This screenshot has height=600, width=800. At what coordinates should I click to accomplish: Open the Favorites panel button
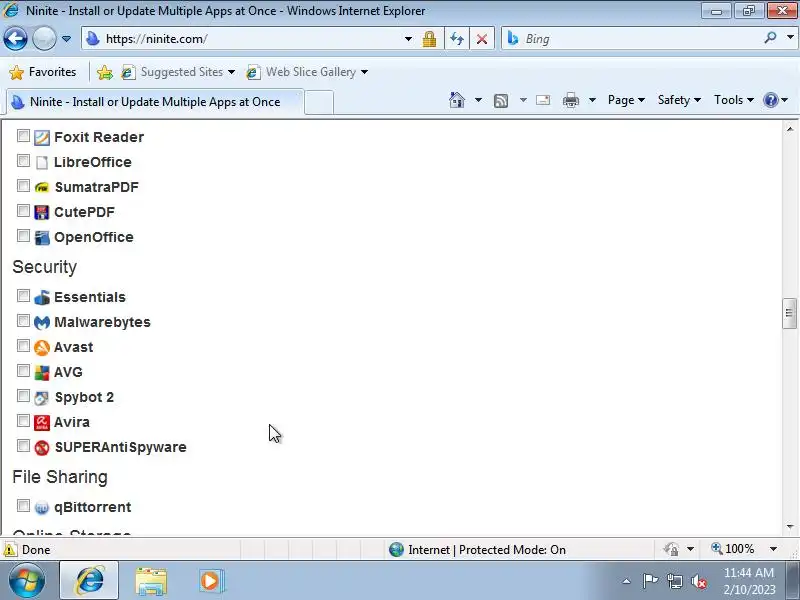tap(43, 72)
